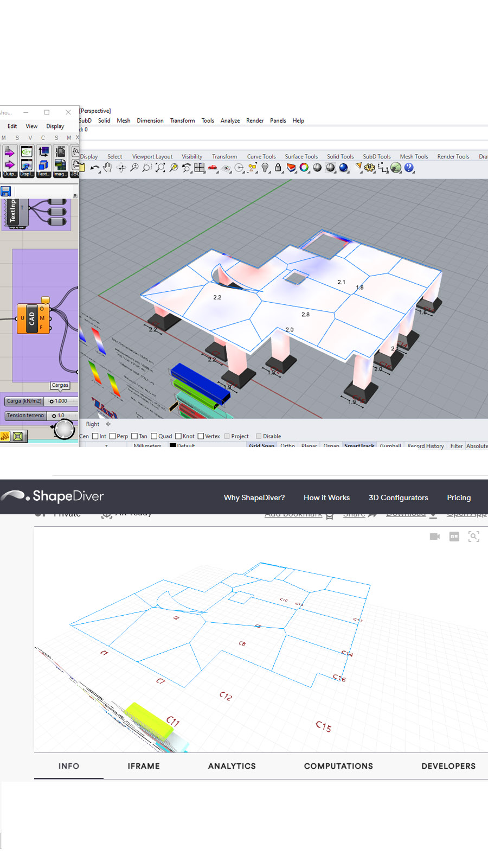Screen dimensions: 488x868
Task: Click the AR icon in ShapeDiver viewer
Action: (x=454, y=537)
